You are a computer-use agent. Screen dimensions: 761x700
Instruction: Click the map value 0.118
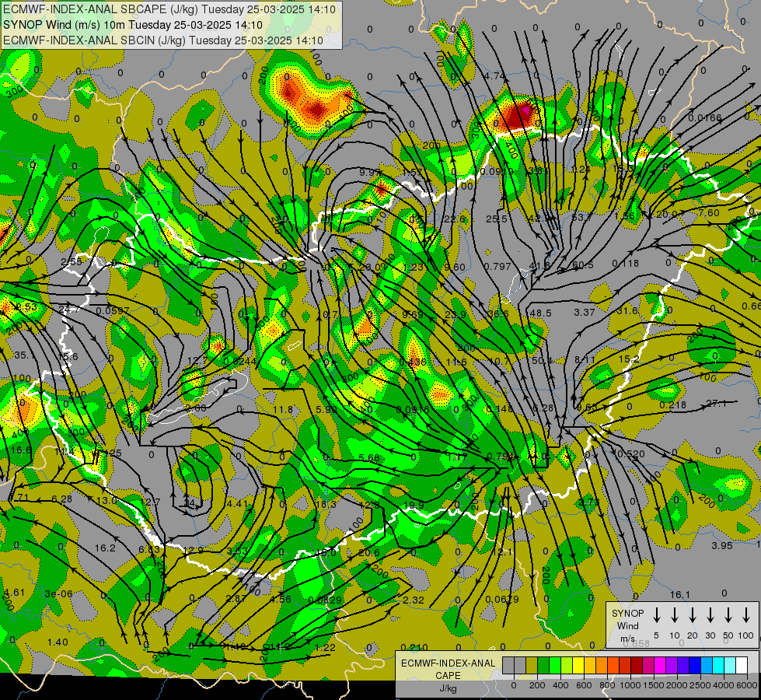(625, 264)
